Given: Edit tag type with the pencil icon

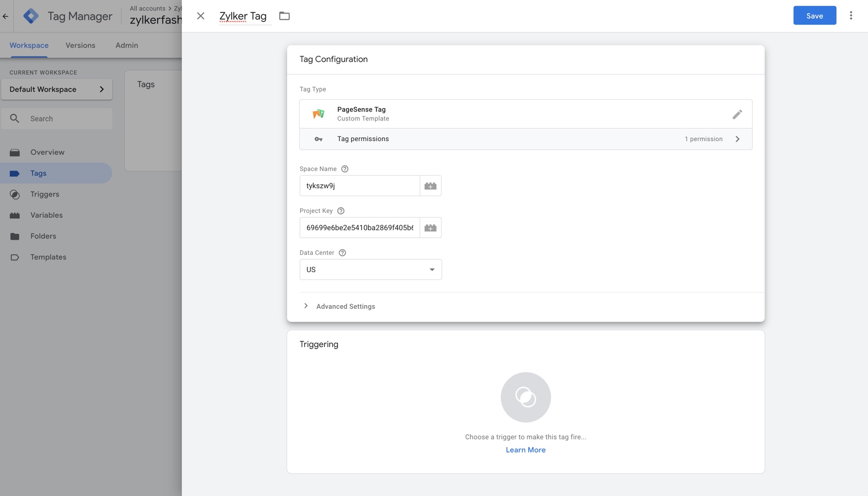Looking at the screenshot, I should (x=737, y=114).
